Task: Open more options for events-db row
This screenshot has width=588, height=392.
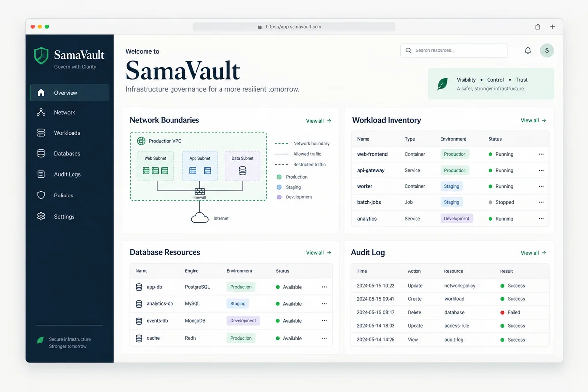Action: click(324, 321)
